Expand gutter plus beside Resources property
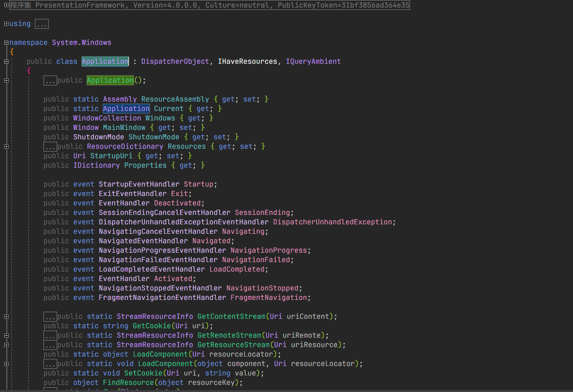Viewport: 573px width, 392px height. pyautogui.click(x=6, y=146)
